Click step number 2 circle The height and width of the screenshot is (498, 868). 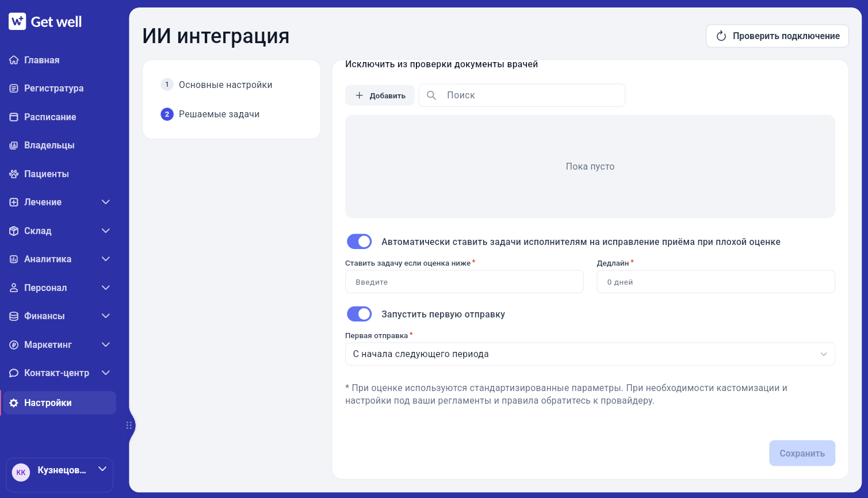(x=167, y=114)
